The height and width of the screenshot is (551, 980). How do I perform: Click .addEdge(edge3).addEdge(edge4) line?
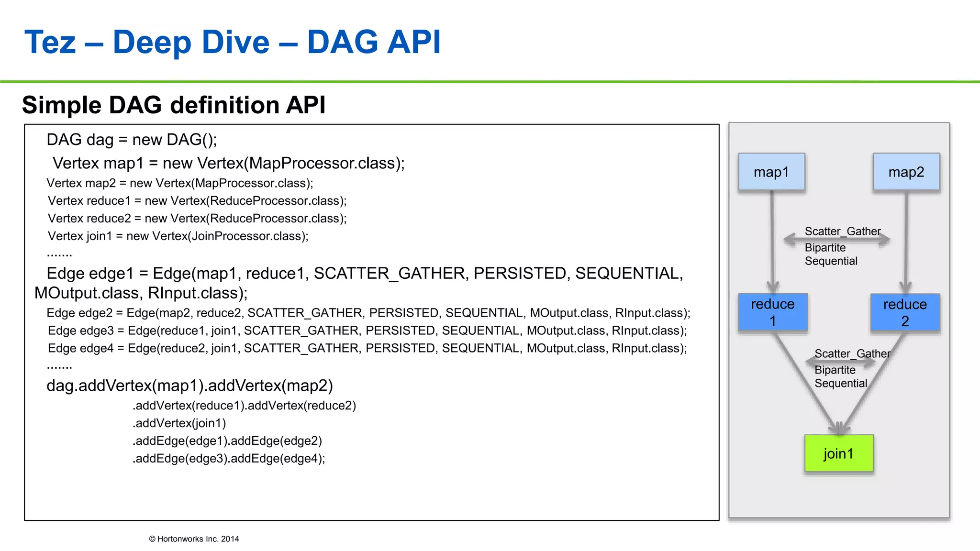229,459
